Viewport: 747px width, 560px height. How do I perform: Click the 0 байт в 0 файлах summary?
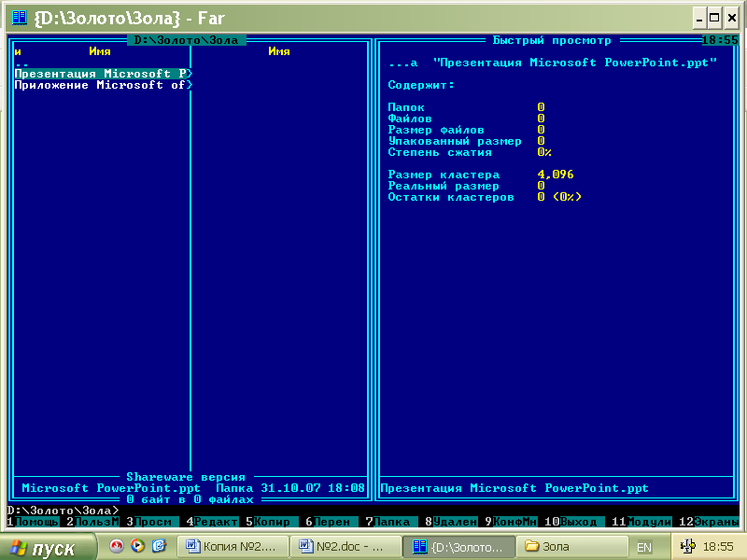tap(190, 499)
